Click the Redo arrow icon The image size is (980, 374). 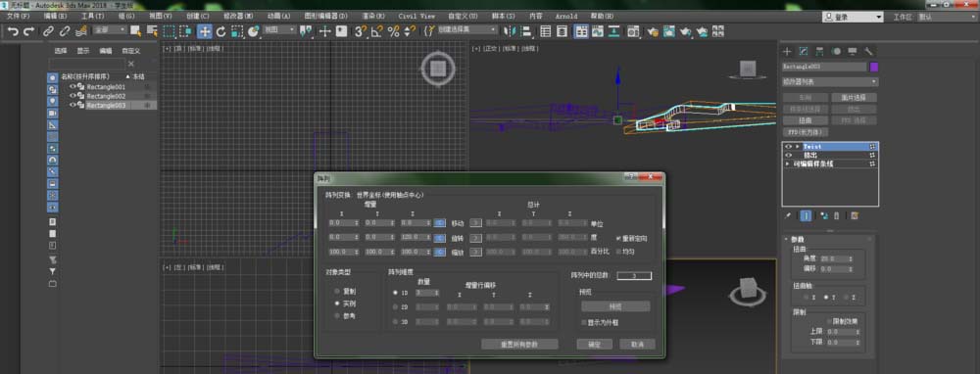tap(28, 30)
